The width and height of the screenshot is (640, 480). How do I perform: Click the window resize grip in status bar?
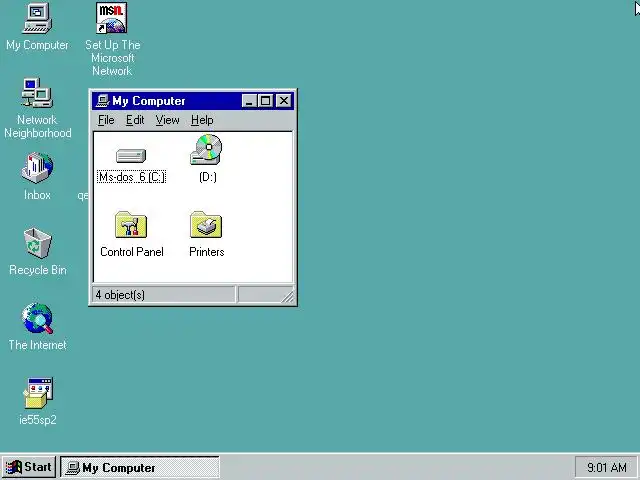click(x=288, y=296)
